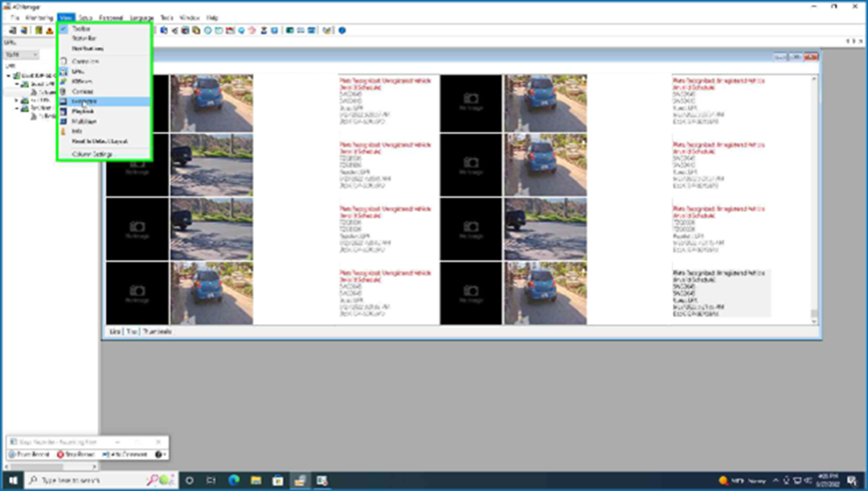
Task: Open the LPRs combo box in left panel
Action: point(21,54)
